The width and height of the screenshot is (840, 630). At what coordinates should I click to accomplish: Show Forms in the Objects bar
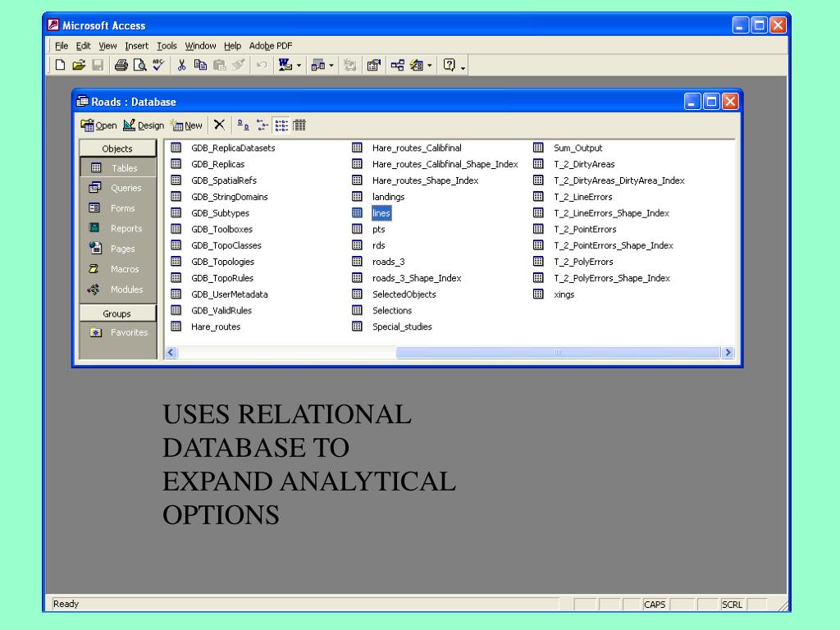coord(118,208)
